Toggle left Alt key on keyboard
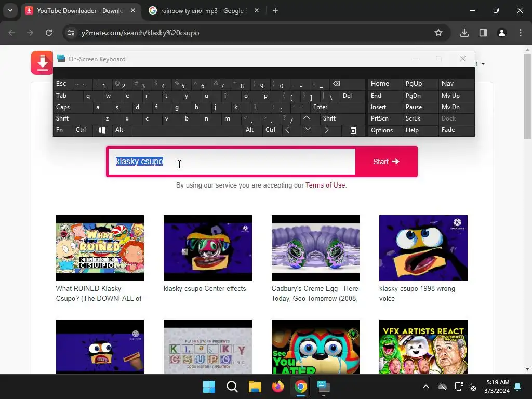The height and width of the screenshot is (399, 532). 122,130
